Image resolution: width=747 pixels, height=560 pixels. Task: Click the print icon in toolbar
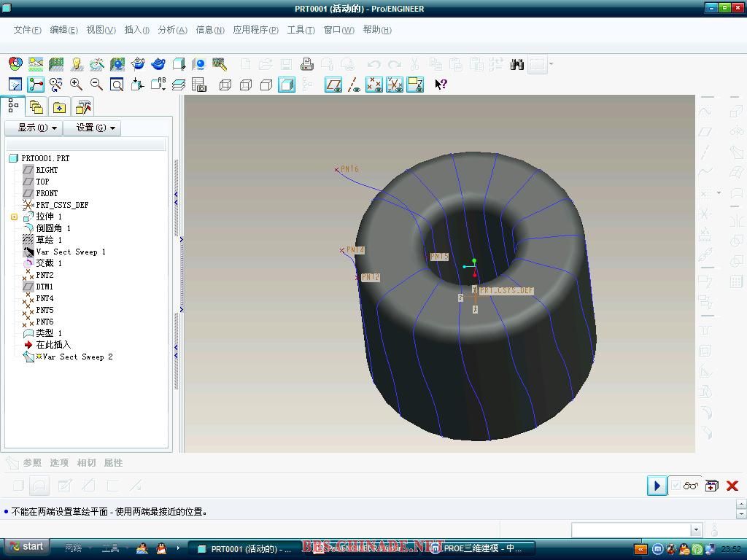coord(306,64)
